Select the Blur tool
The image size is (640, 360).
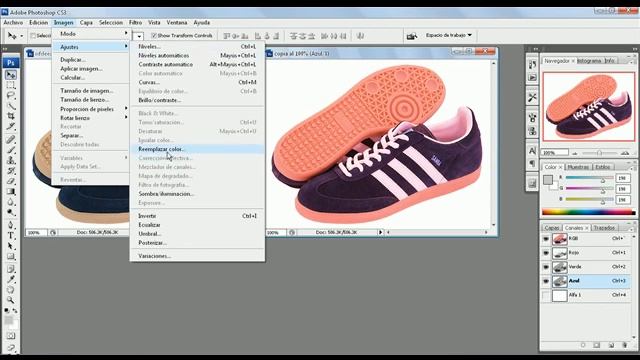pos(11,202)
